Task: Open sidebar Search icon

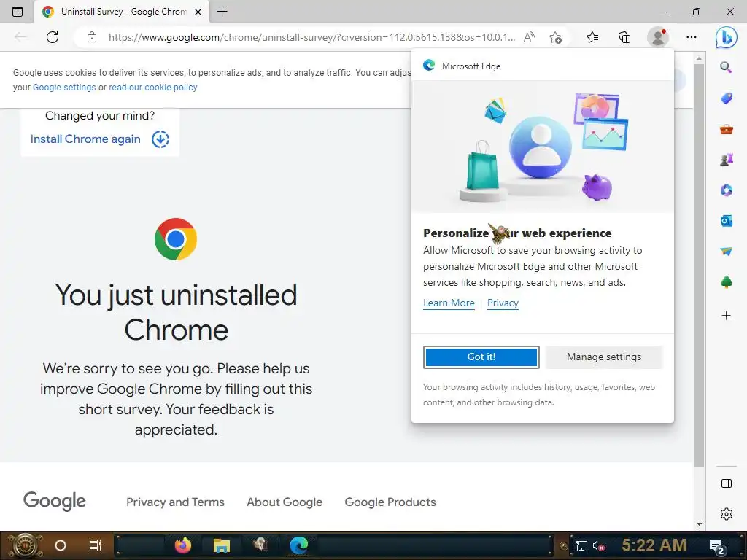Action: coord(726,67)
